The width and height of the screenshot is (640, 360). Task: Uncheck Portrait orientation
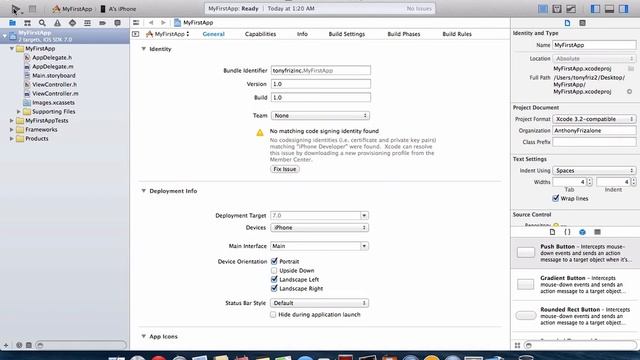tap(274, 261)
